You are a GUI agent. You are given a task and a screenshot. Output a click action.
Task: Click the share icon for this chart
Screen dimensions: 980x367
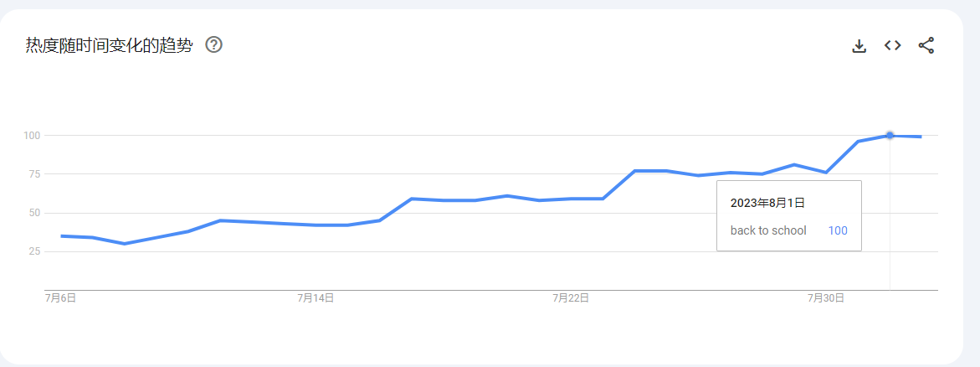(x=926, y=46)
